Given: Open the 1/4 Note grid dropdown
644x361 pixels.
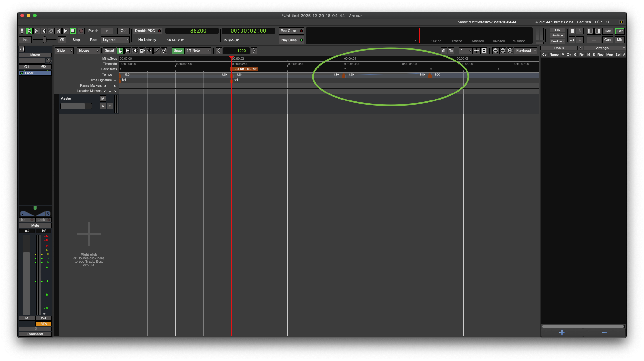Looking at the screenshot, I should point(198,50).
